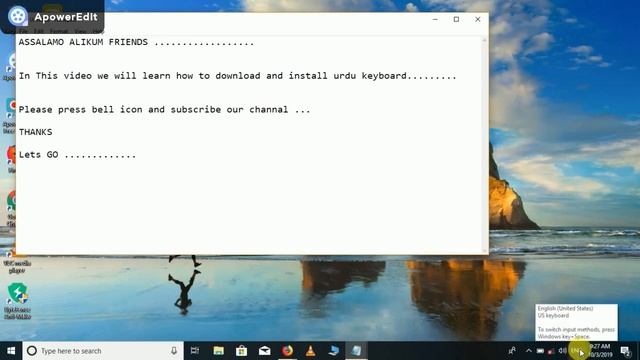Click the ENG input language indicator
The width and height of the screenshot is (640, 360).
576,351
